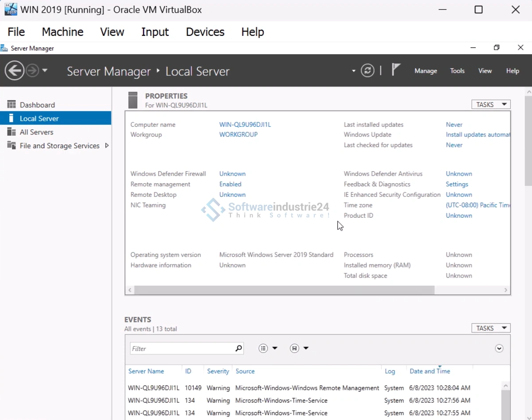Screen dimensions: 532x420
Task: Click the events Filter input field
Action: pyautogui.click(x=182, y=349)
